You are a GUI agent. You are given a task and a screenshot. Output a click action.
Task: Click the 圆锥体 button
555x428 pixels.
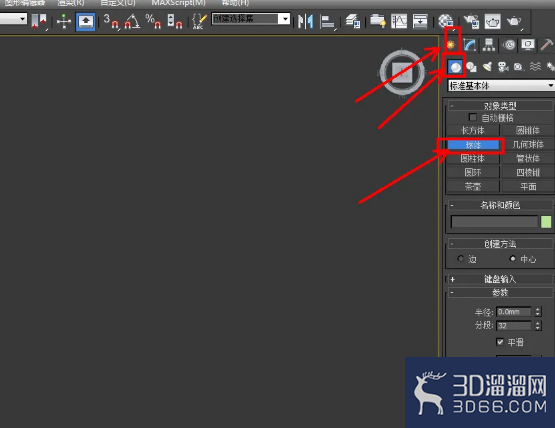click(x=528, y=131)
